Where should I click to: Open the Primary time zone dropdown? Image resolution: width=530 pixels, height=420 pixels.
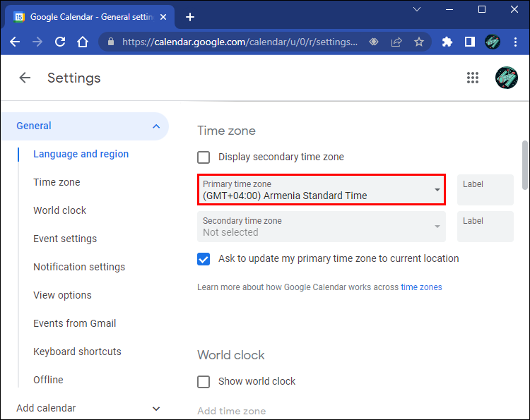pos(322,190)
